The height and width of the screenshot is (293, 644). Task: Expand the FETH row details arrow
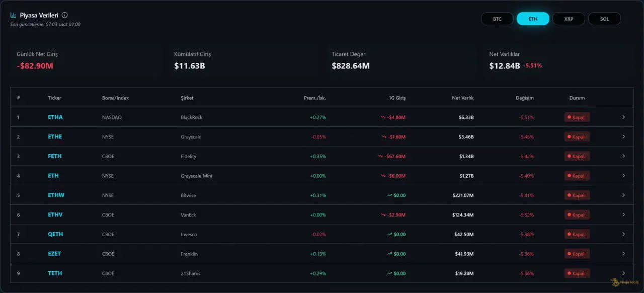click(x=623, y=157)
